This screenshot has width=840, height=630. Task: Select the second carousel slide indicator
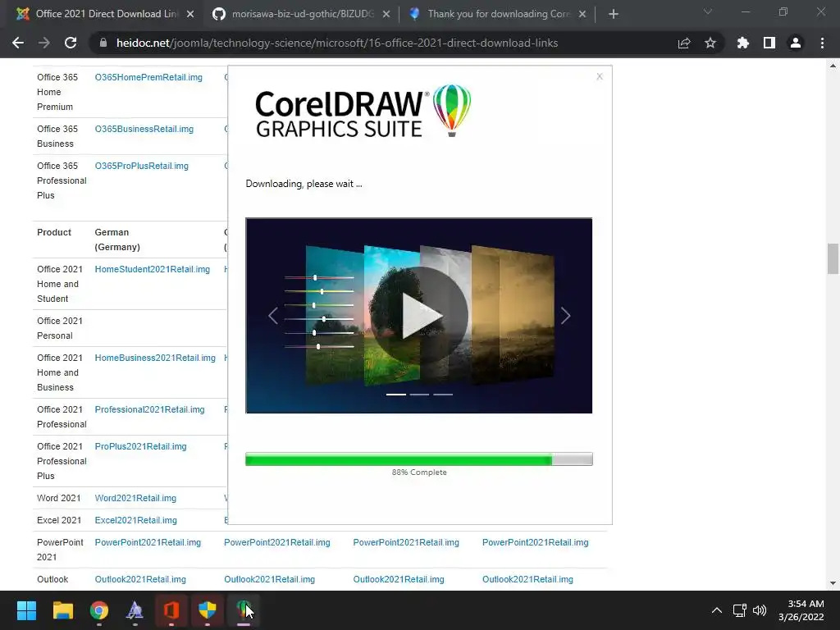(419, 395)
